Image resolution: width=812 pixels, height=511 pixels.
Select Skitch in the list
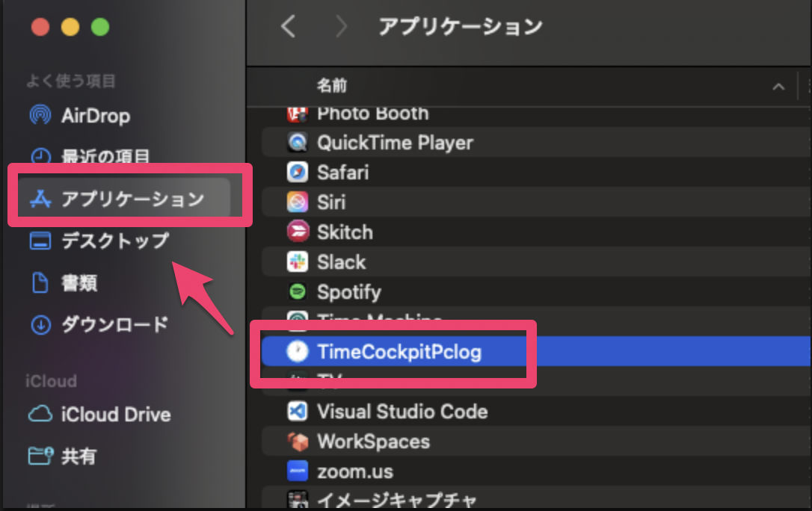coord(536,232)
